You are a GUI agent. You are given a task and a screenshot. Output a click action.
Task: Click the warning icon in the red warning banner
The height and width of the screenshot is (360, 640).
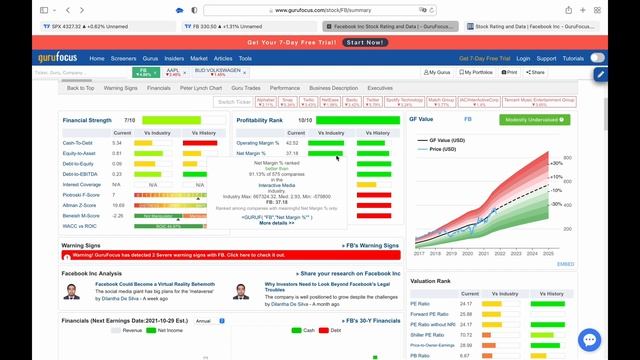click(67, 257)
